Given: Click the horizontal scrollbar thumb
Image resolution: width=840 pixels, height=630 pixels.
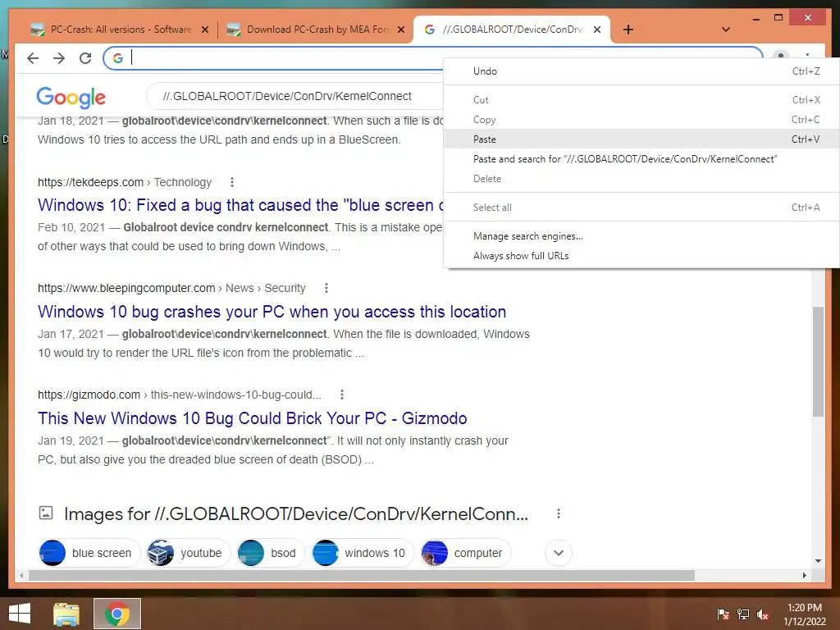Looking at the screenshot, I should tap(362, 575).
